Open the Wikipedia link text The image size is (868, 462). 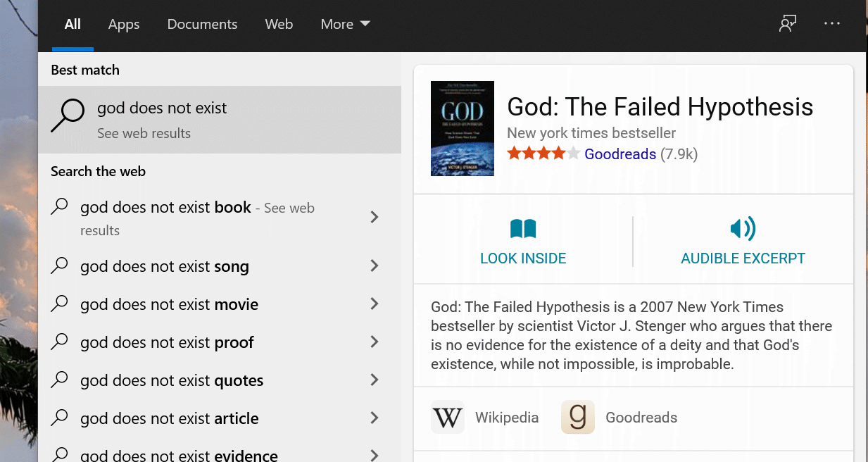click(x=507, y=417)
